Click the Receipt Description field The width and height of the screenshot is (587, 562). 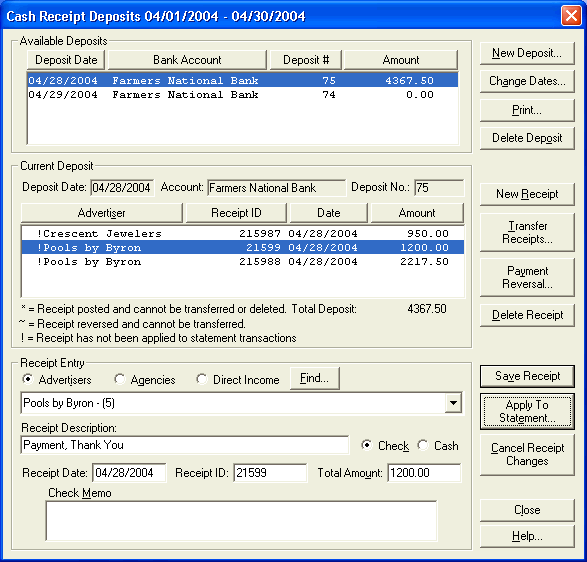click(x=185, y=445)
